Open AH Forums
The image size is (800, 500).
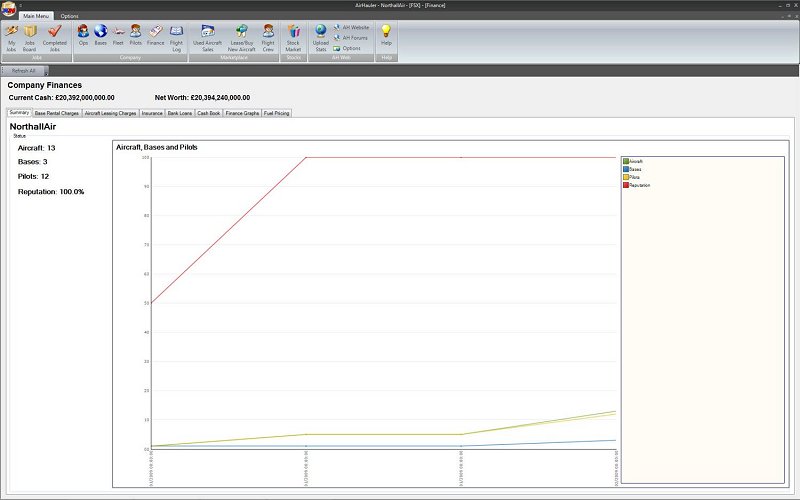coord(351,38)
